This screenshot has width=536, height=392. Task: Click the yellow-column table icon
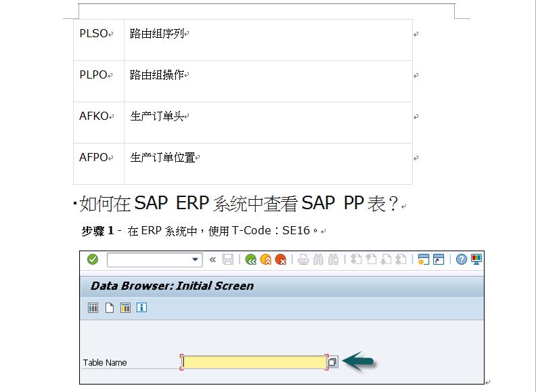(125, 308)
